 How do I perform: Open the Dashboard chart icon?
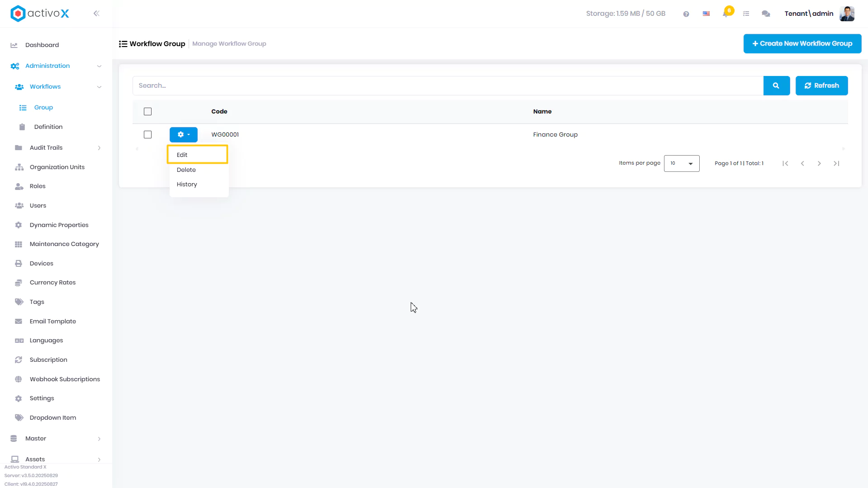(14, 45)
